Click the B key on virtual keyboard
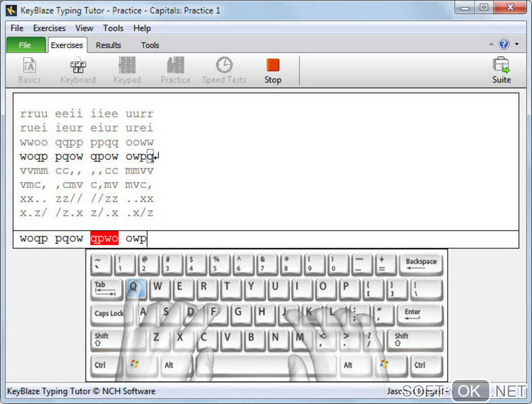 (255, 340)
